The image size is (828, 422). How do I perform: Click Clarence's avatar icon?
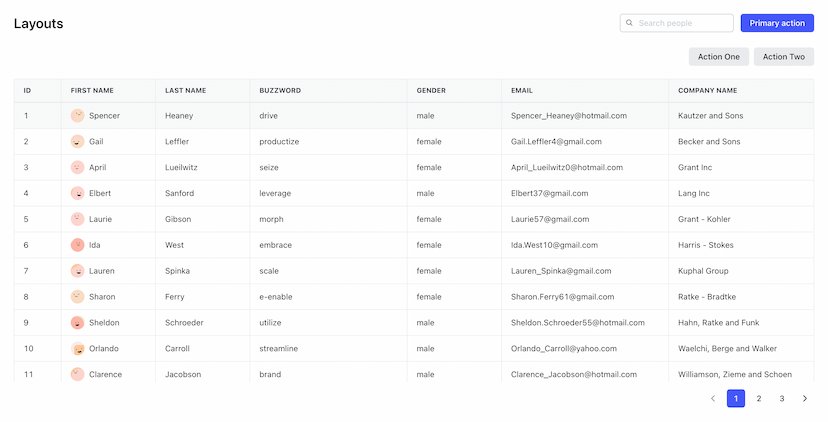point(78,374)
